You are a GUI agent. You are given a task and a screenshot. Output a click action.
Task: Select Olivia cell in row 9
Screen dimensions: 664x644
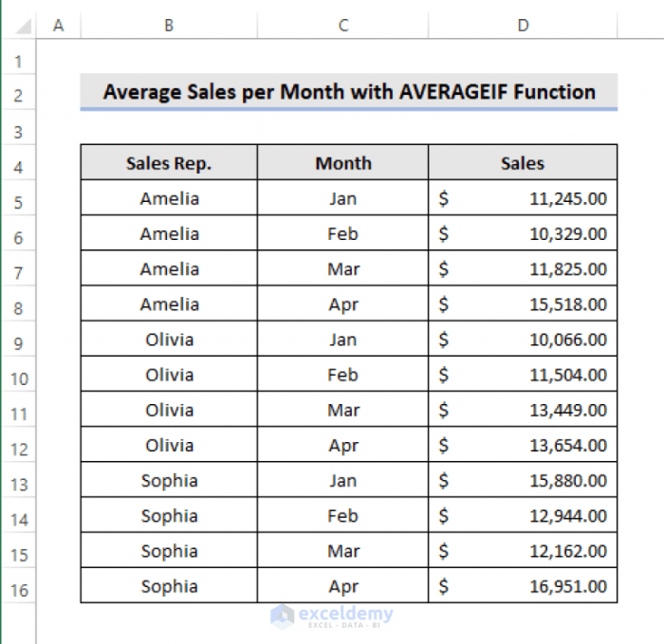[169, 339]
